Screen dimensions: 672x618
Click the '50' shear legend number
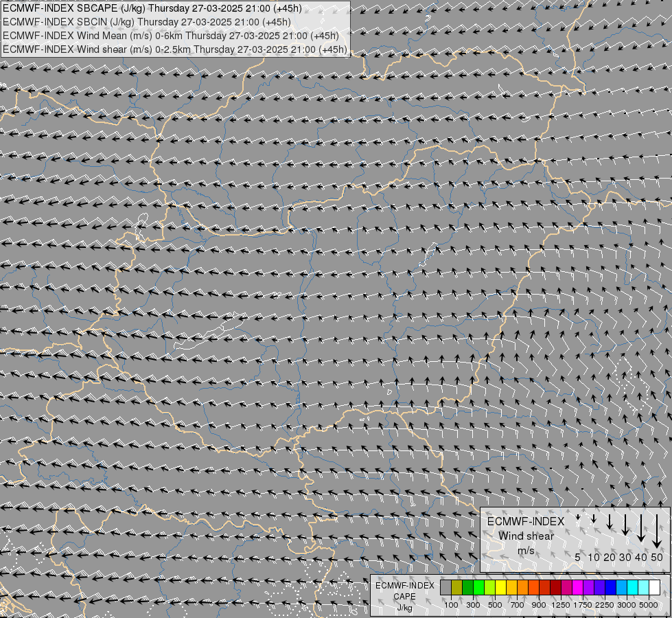pyautogui.click(x=657, y=558)
